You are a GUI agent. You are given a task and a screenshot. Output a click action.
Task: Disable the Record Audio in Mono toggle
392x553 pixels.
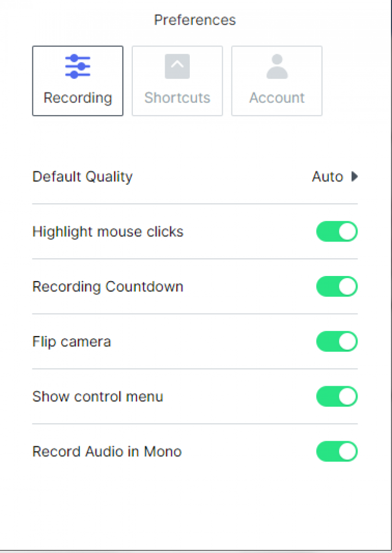337,452
